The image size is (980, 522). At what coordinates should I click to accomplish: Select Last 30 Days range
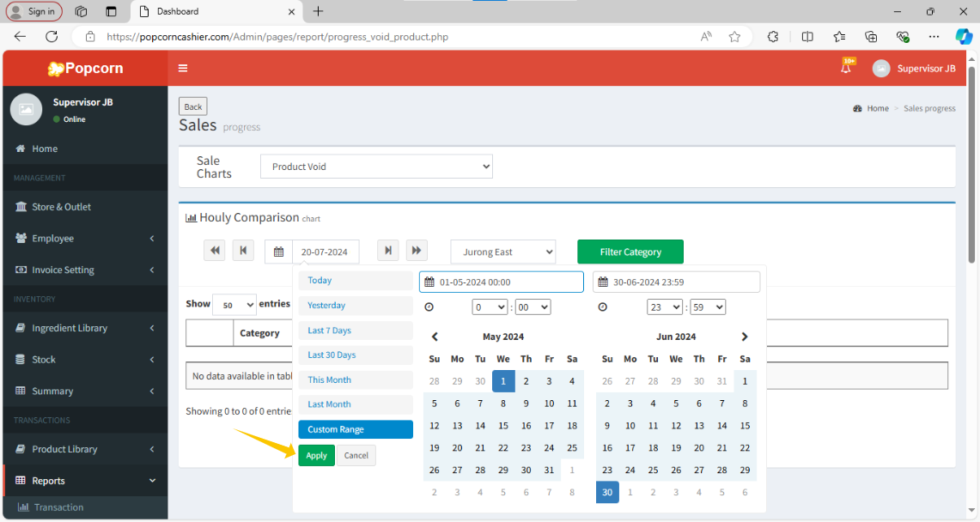coord(356,355)
